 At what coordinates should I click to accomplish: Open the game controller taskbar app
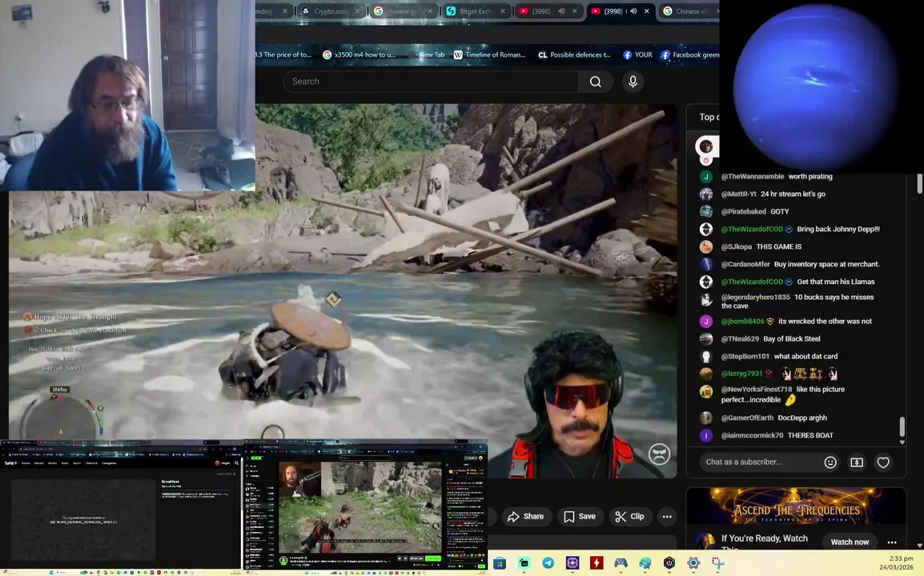[621, 563]
